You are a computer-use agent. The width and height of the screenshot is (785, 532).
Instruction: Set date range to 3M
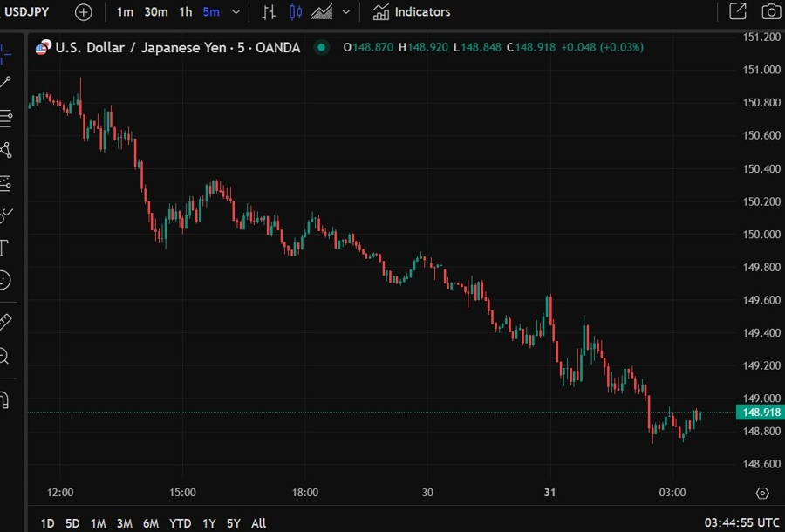click(x=124, y=523)
